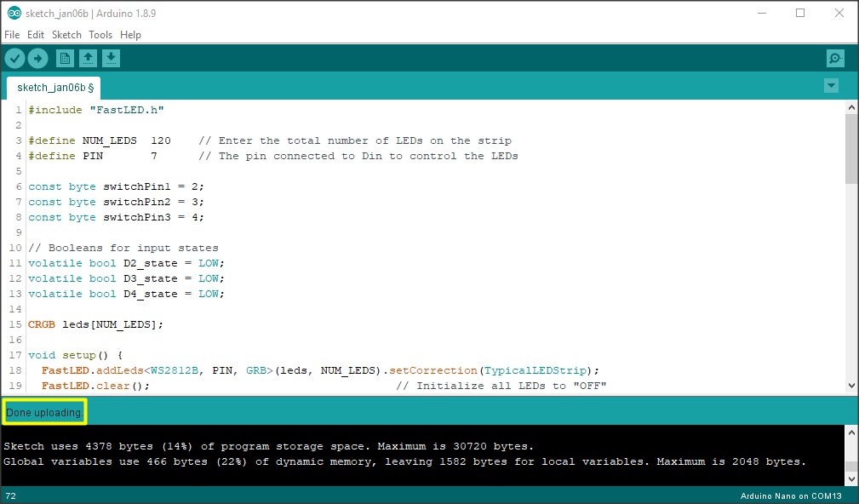Click "const byte switchPin3 = 4;" line
Viewport: 859px width, 504px height.
click(116, 217)
